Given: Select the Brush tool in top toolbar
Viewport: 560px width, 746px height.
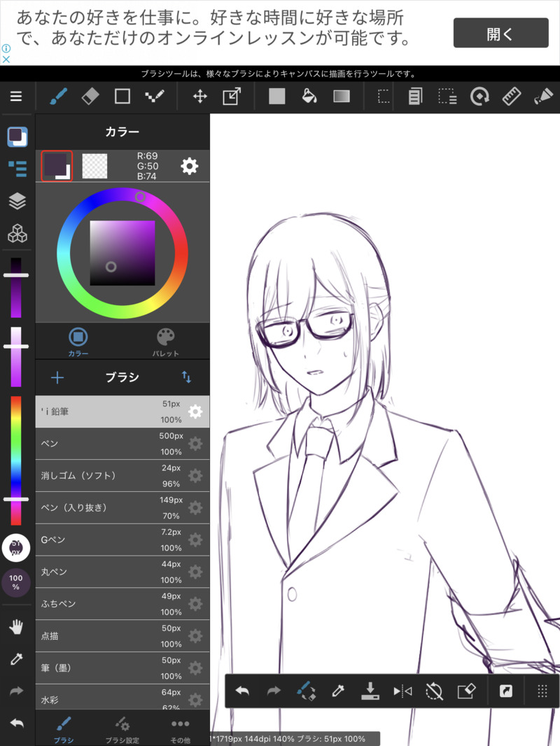Looking at the screenshot, I should pyautogui.click(x=59, y=97).
